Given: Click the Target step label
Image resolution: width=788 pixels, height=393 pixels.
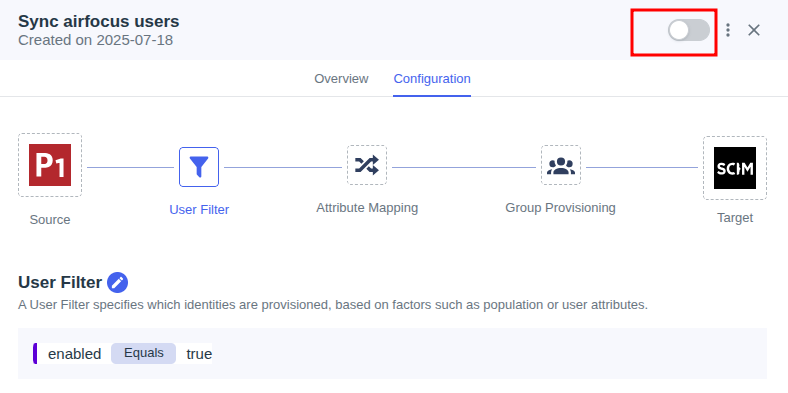Looking at the screenshot, I should coord(735,218).
